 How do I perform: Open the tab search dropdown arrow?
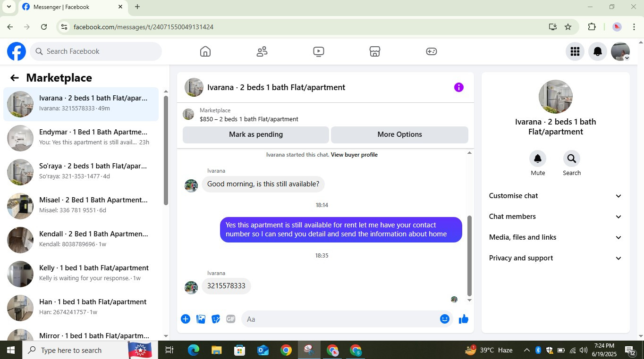8,7
